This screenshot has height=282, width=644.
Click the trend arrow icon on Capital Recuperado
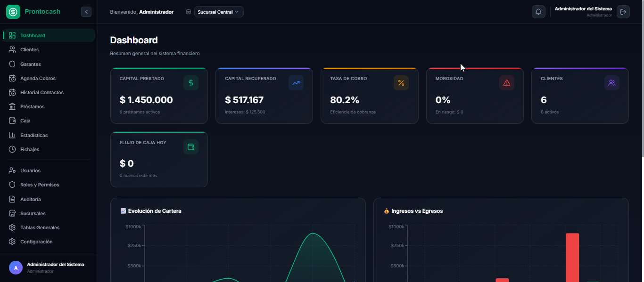click(296, 83)
